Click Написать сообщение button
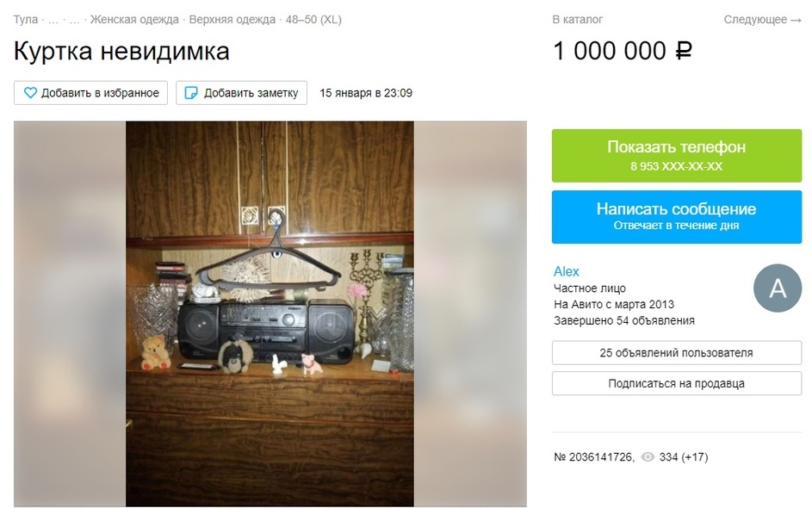The image size is (812, 508). tap(676, 216)
